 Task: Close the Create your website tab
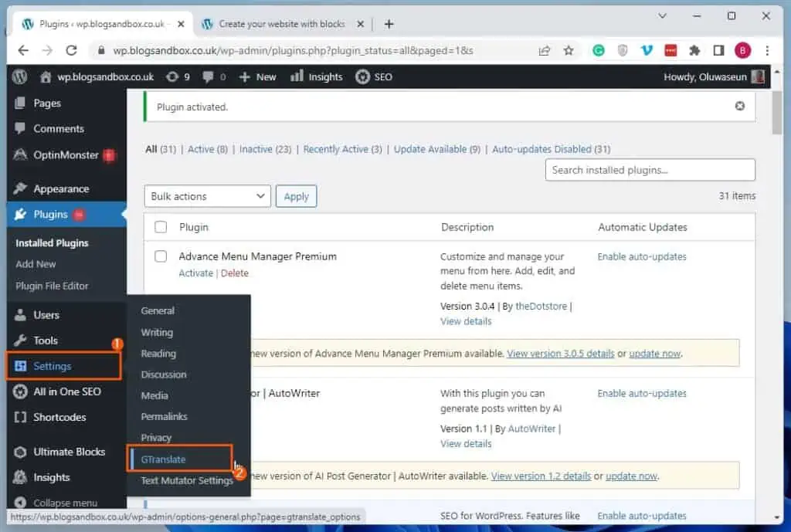coord(360,24)
